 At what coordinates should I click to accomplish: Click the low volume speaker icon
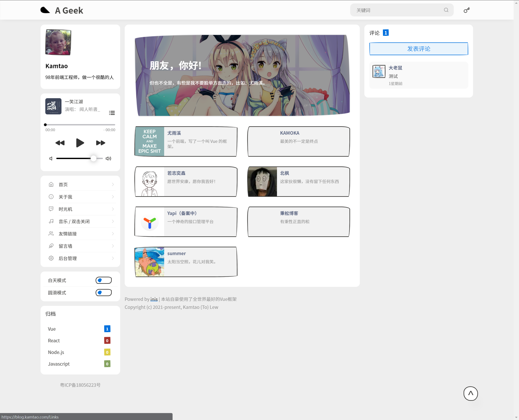click(x=51, y=158)
